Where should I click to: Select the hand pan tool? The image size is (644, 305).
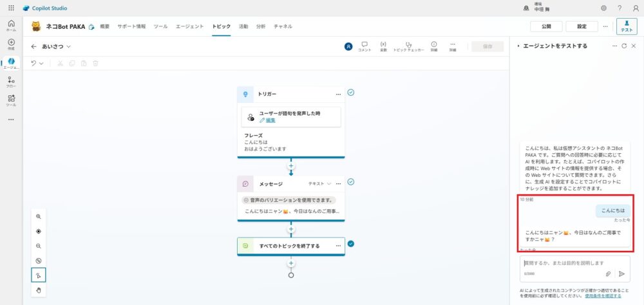coord(39,290)
